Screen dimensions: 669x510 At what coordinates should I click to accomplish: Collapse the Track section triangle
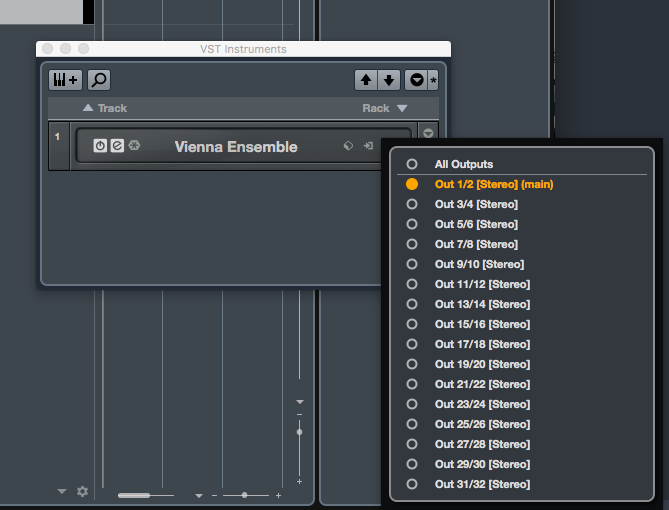point(88,108)
